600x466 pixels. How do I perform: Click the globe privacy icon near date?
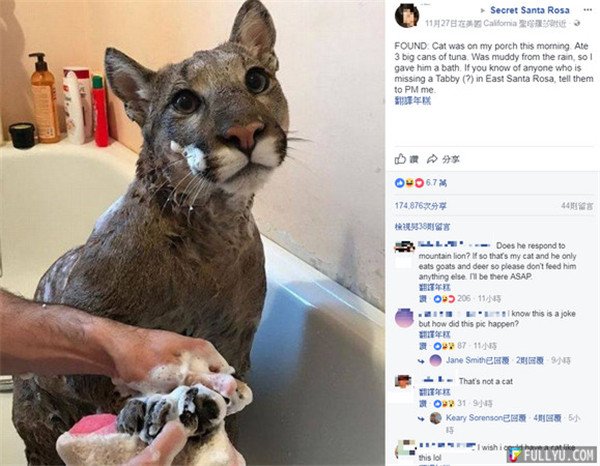point(577,23)
